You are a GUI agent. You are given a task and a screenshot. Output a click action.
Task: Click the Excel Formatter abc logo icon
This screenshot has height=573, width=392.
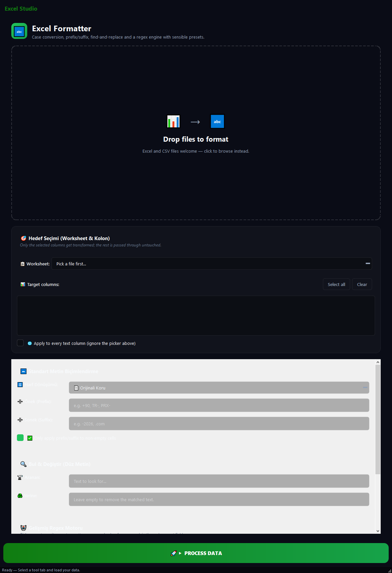(x=19, y=31)
